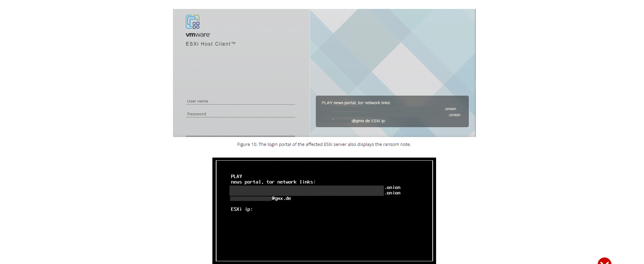Select the "ESXi Host Client" title text
644x264 pixels.
211,44
